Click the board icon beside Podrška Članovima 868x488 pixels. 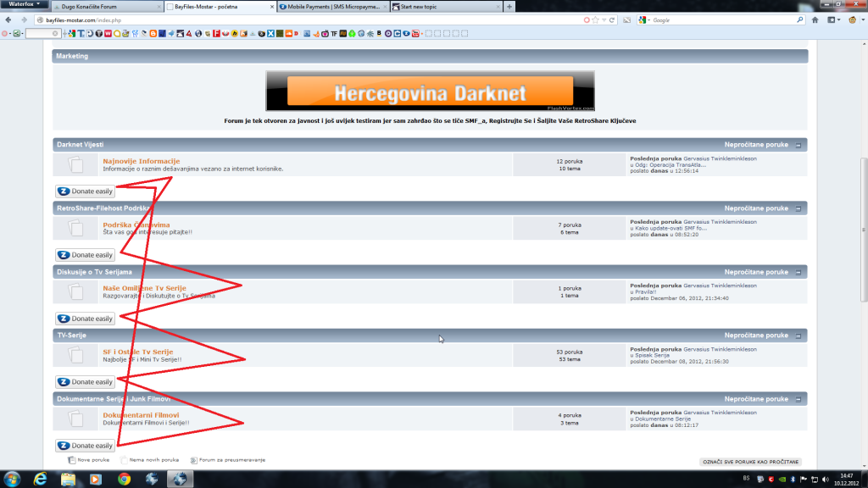75,228
